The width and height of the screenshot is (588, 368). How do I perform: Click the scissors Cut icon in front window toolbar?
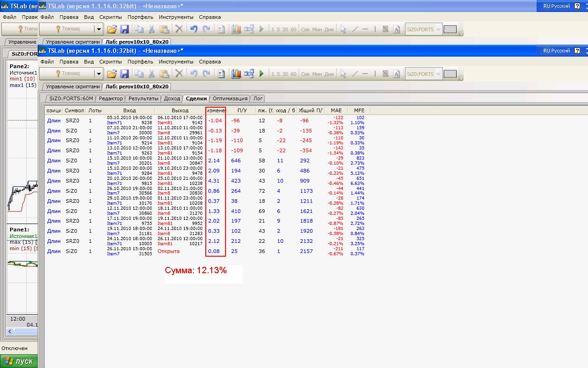coord(151,74)
